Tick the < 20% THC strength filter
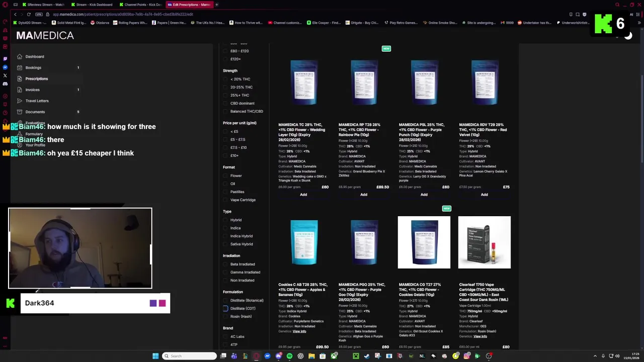The width and height of the screenshot is (644, 362). 225,79
